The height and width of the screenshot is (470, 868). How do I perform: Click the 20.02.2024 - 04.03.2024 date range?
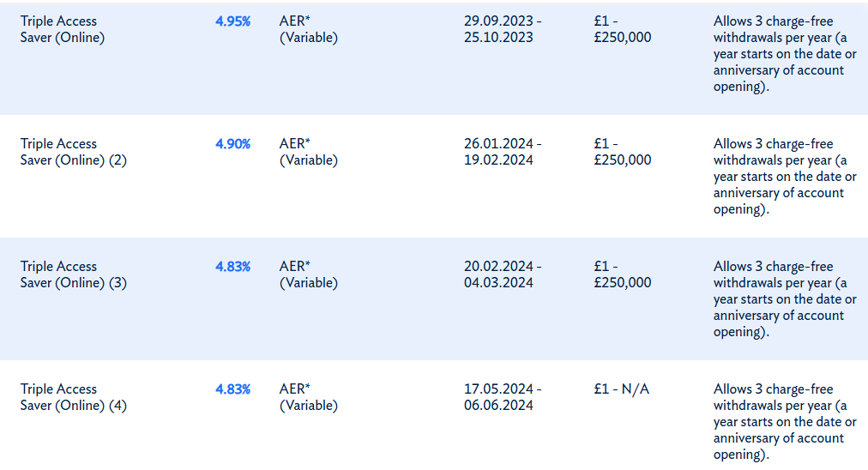coord(503,274)
